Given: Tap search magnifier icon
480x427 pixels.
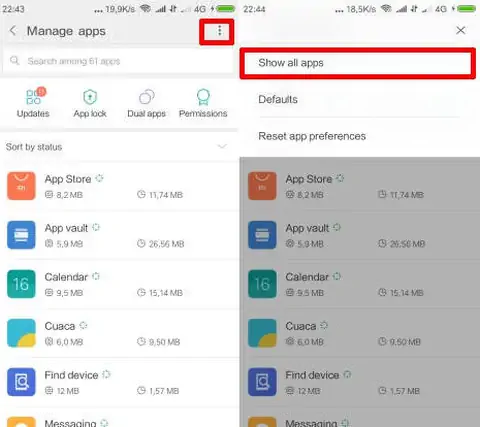Looking at the screenshot, I should coord(14,61).
